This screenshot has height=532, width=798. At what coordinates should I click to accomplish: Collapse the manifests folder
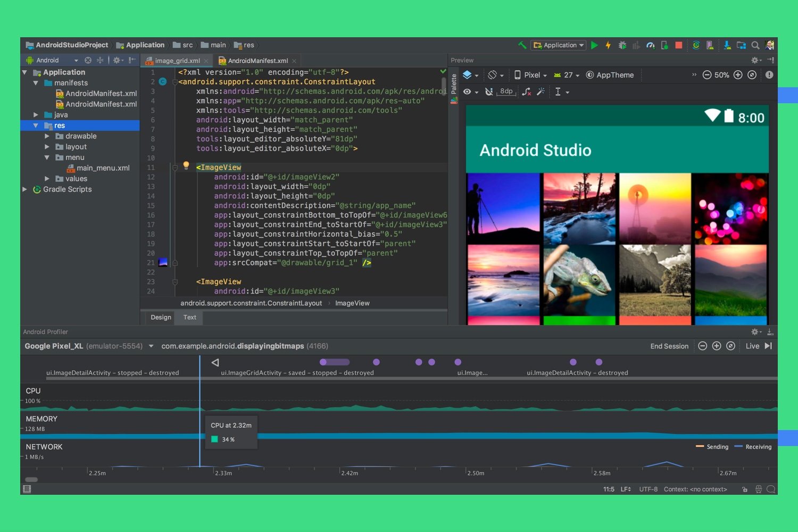[x=36, y=83]
